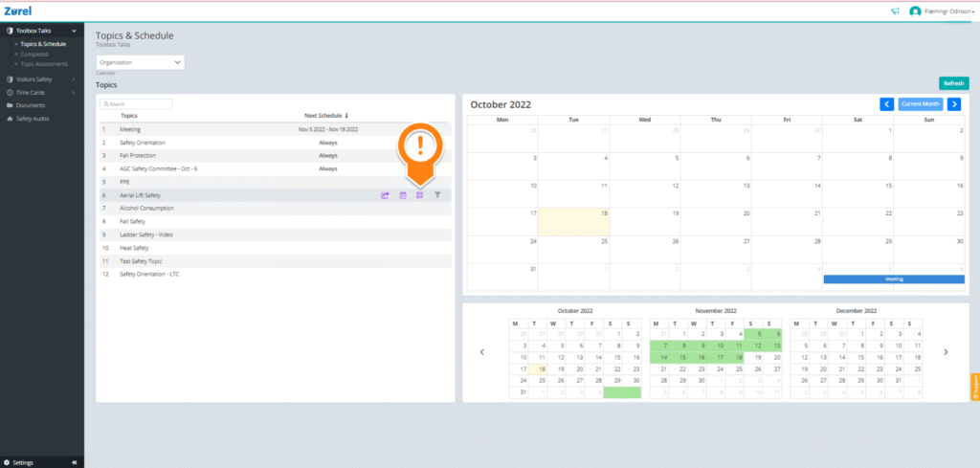Open the announcements megaphone icon in header
Screen dimensions: 980x468
point(896,11)
